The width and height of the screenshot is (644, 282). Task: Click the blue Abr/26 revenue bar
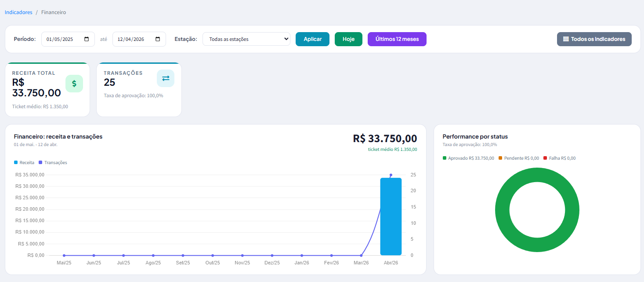391,216
